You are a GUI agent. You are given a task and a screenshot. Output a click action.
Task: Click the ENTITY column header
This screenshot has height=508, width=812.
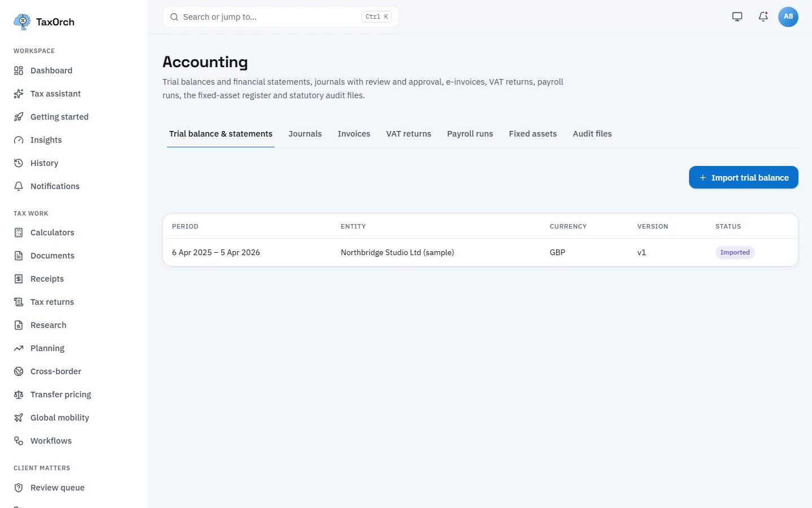point(353,226)
